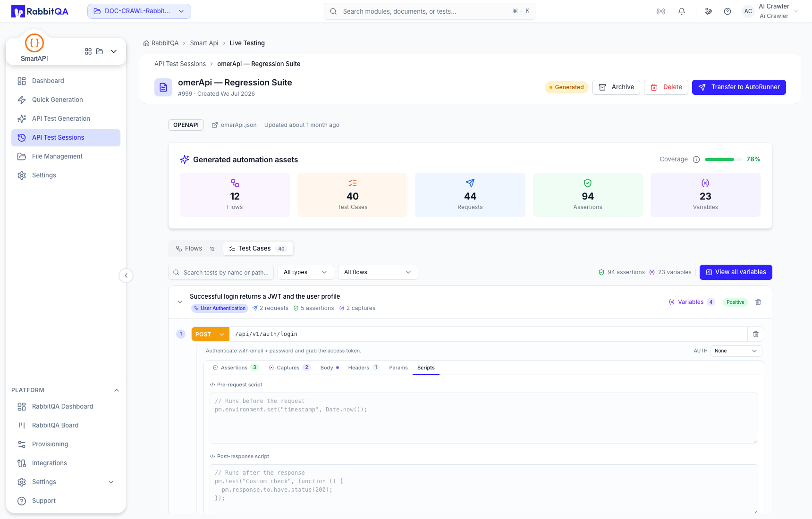Click the SmartAPI braces module icon
Image resolution: width=812 pixels, height=519 pixels.
pos(34,43)
